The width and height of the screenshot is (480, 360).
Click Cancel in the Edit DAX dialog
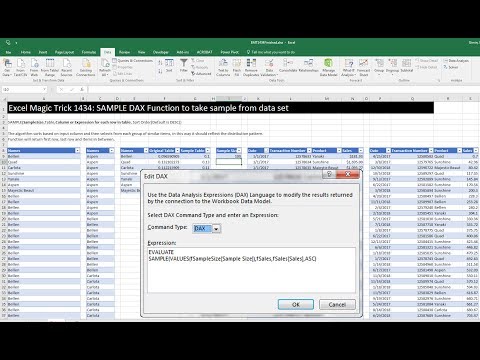point(337,304)
